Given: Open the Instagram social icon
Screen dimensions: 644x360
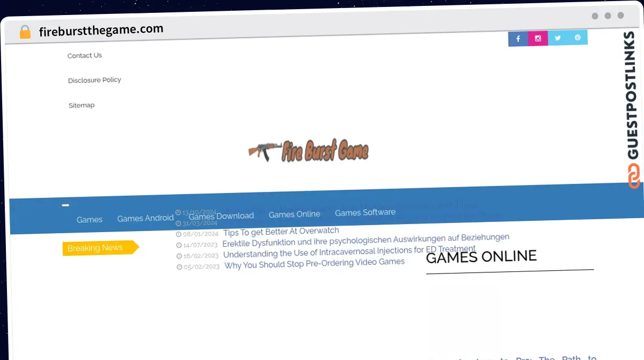Looking at the screenshot, I should [538, 38].
